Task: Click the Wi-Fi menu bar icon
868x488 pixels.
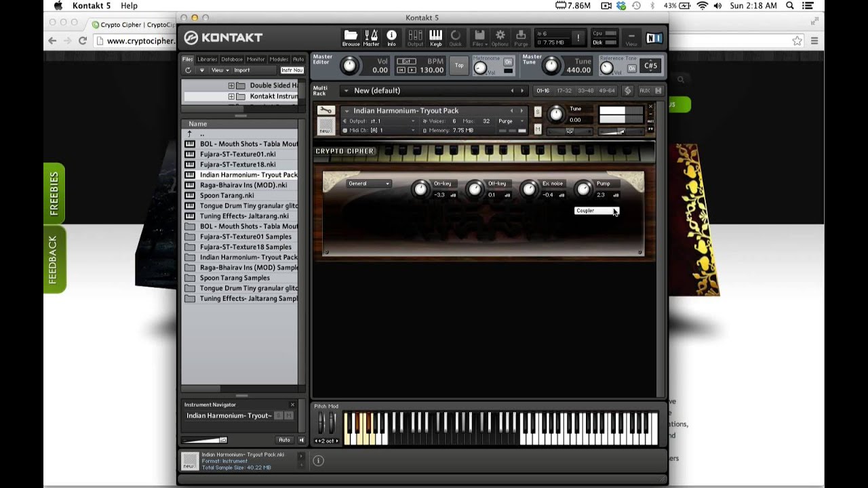Action: coord(703,5)
